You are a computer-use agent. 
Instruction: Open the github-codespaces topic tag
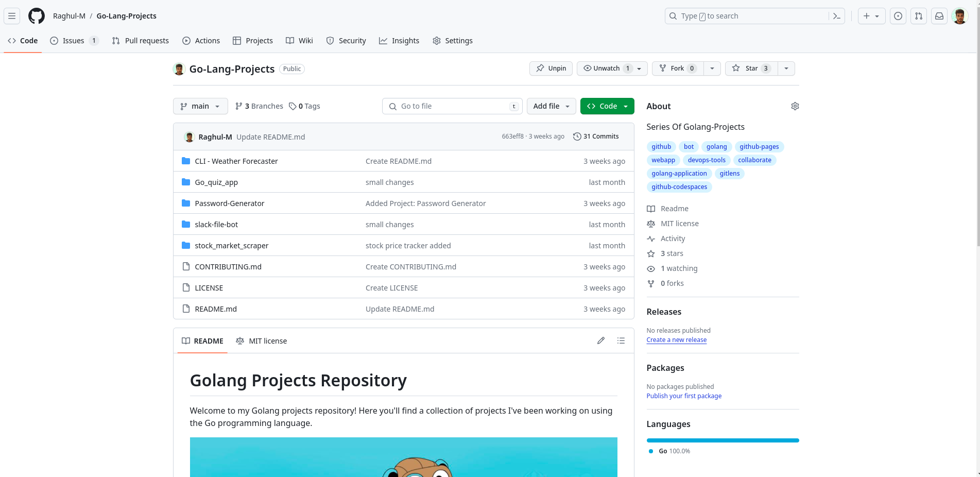coord(679,187)
